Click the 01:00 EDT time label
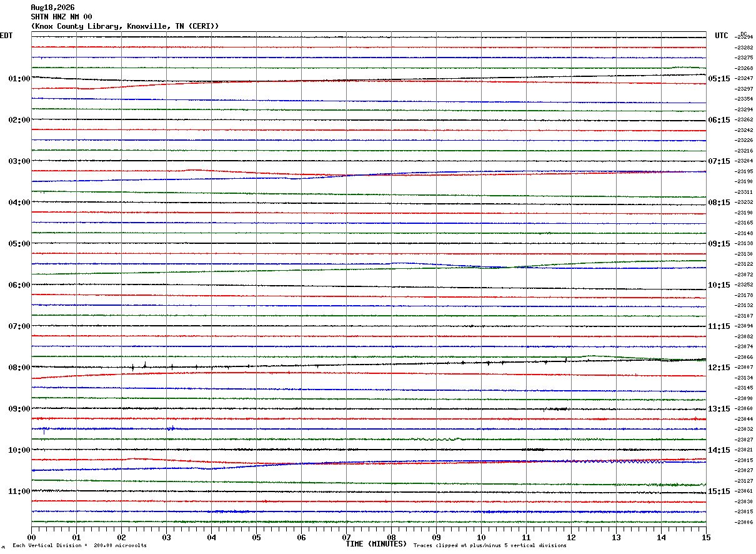 [19, 79]
